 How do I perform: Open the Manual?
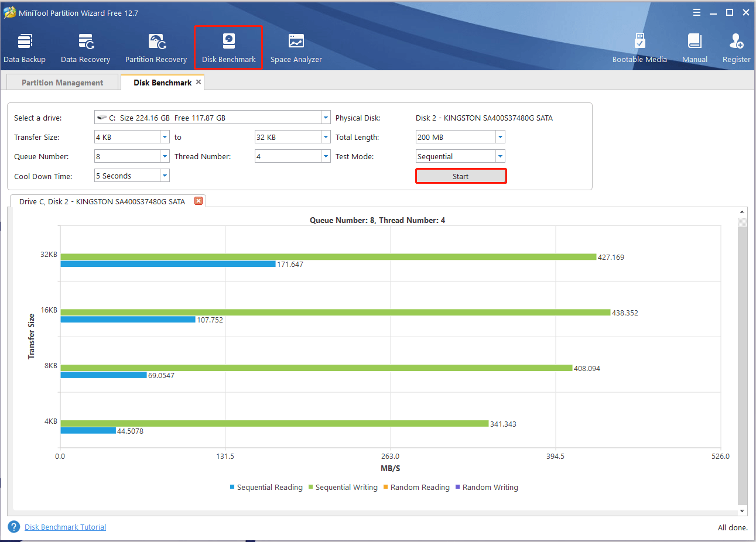695,48
